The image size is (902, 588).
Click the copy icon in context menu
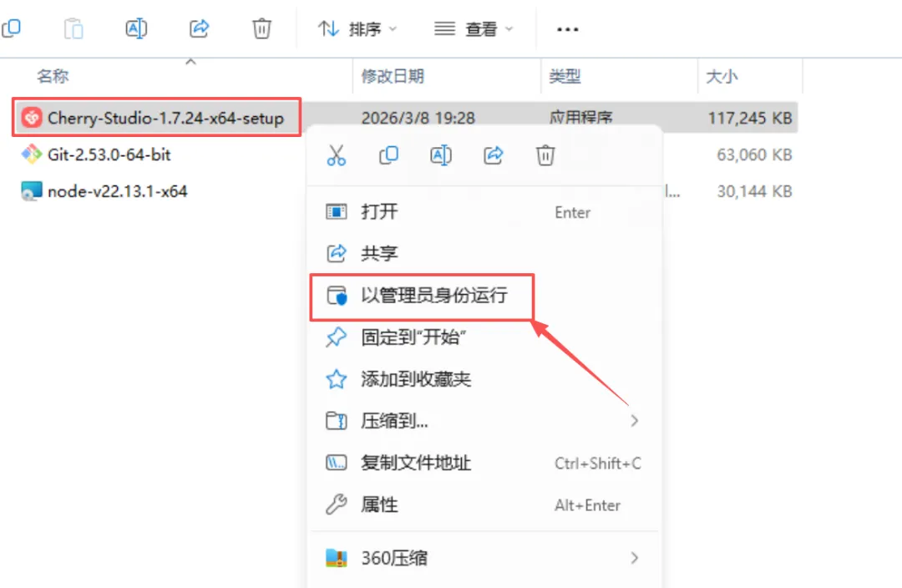click(x=388, y=155)
